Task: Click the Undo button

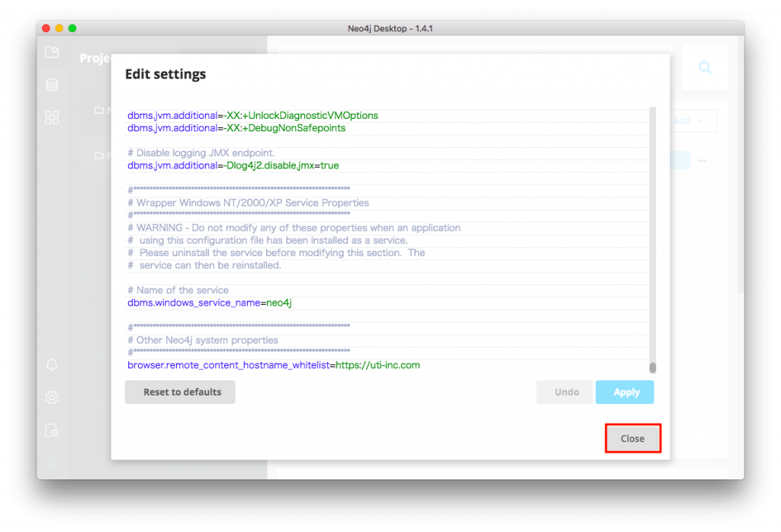Action: click(567, 392)
